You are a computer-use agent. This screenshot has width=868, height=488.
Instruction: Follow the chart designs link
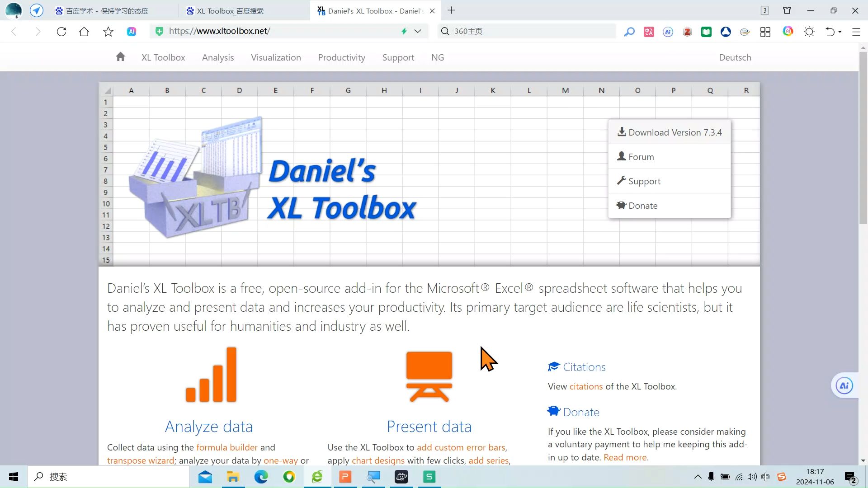coord(378,460)
